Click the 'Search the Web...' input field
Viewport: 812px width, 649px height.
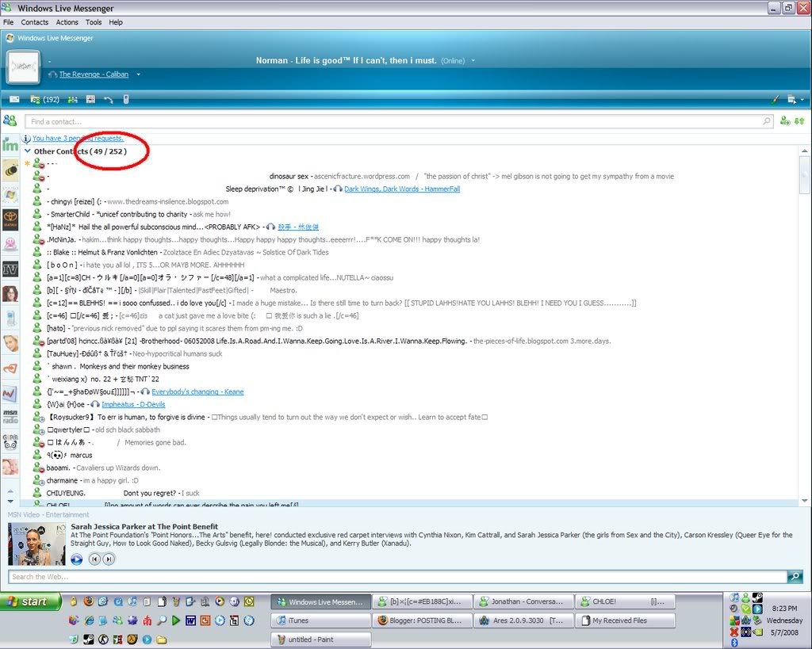coord(397,577)
